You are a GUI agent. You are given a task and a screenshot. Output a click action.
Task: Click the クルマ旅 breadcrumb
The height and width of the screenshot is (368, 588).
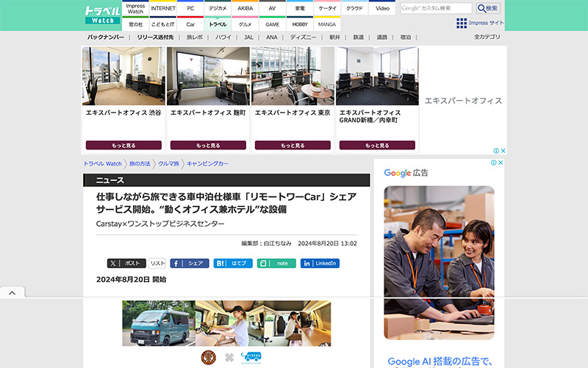(x=168, y=163)
